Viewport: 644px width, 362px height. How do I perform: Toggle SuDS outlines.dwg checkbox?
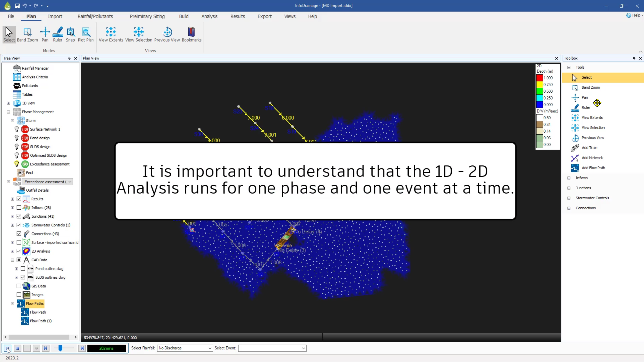22,277
